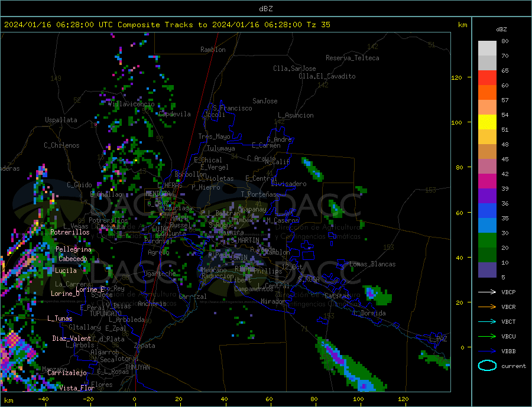
Task: Click the 'Reserva_Telteca' place label
Action: click(352, 58)
